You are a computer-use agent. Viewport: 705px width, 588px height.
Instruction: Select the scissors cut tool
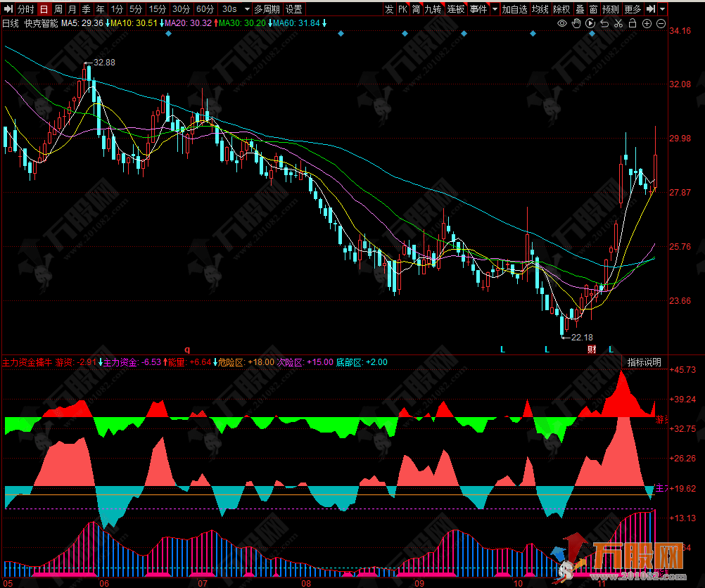point(618,23)
